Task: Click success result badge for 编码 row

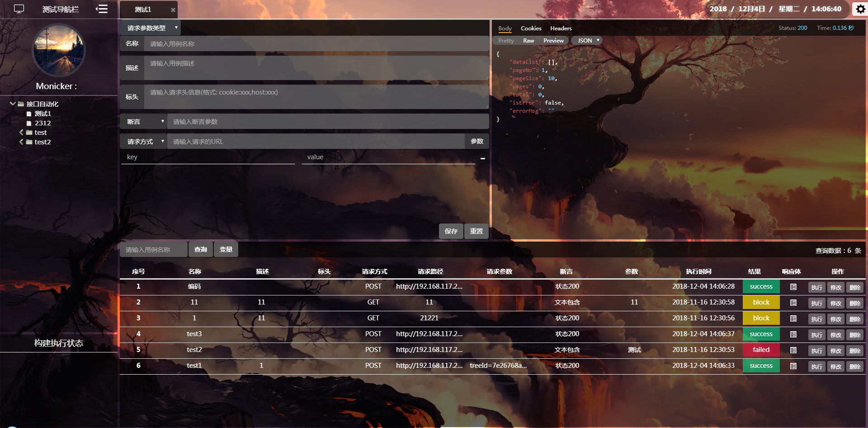Action: pos(761,286)
